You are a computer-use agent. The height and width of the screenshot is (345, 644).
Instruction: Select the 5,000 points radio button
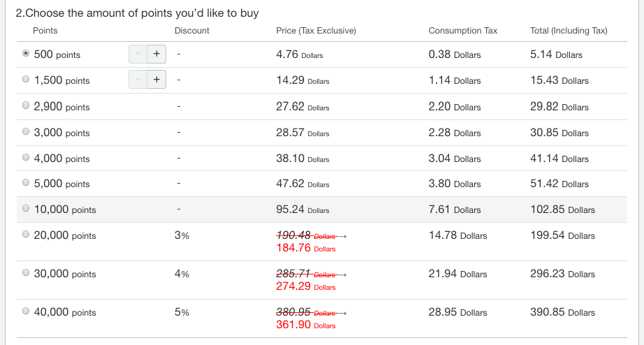pyautogui.click(x=26, y=182)
